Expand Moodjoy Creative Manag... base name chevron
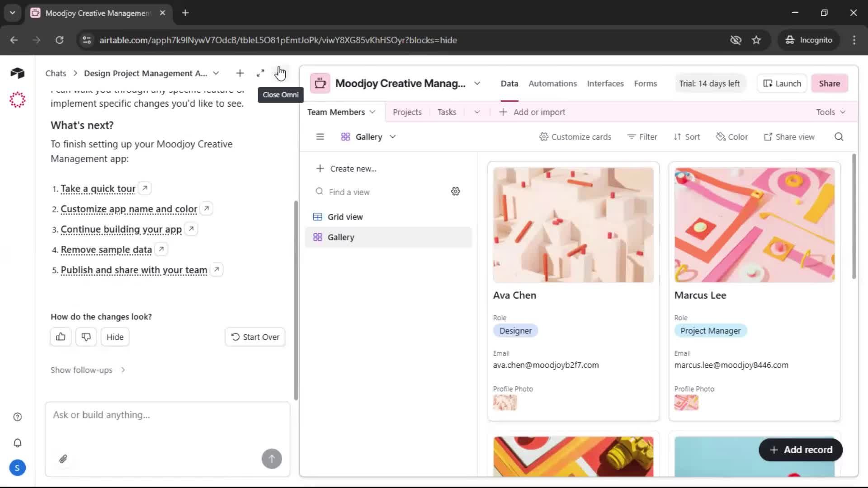 [x=477, y=84]
